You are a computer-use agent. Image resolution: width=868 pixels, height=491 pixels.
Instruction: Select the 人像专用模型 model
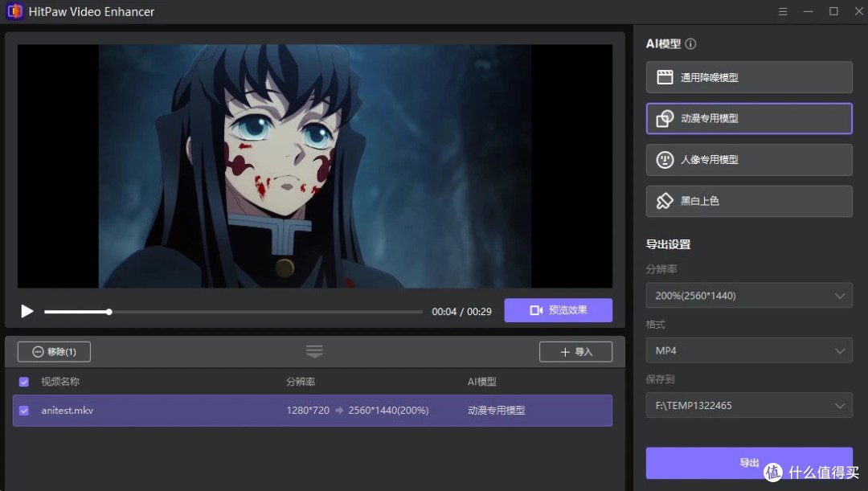(749, 159)
